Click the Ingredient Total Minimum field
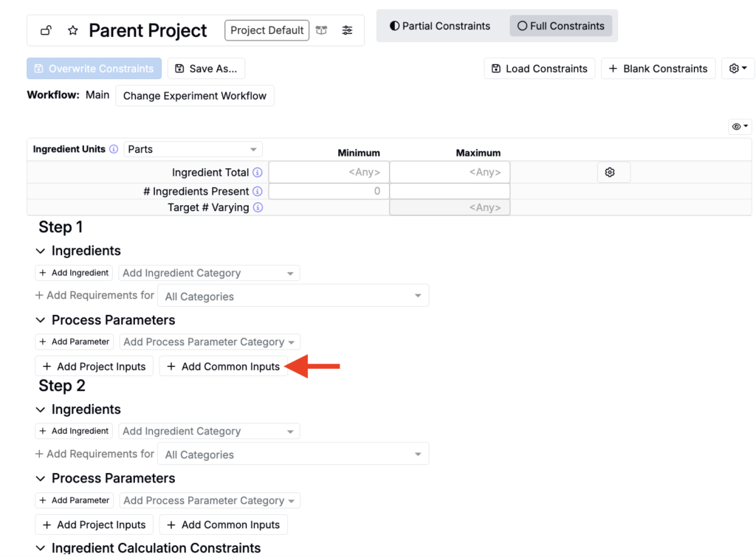 tap(329, 173)
